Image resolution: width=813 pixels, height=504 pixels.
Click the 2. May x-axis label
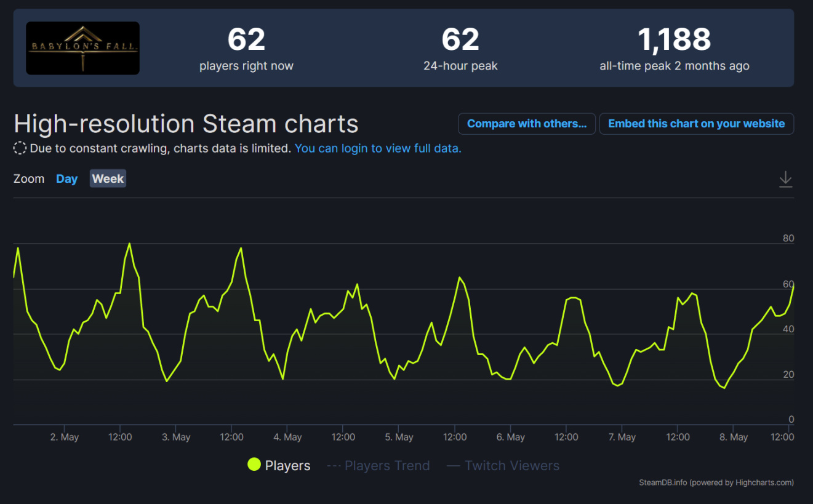point(65,437)
